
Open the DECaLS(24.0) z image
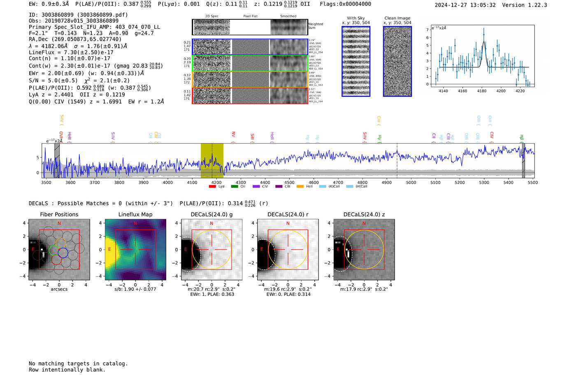[364, 250]
